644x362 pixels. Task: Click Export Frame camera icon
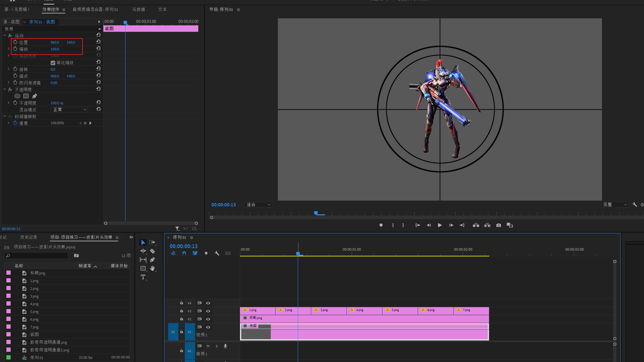pyautogui.click(x=498, y=225)
